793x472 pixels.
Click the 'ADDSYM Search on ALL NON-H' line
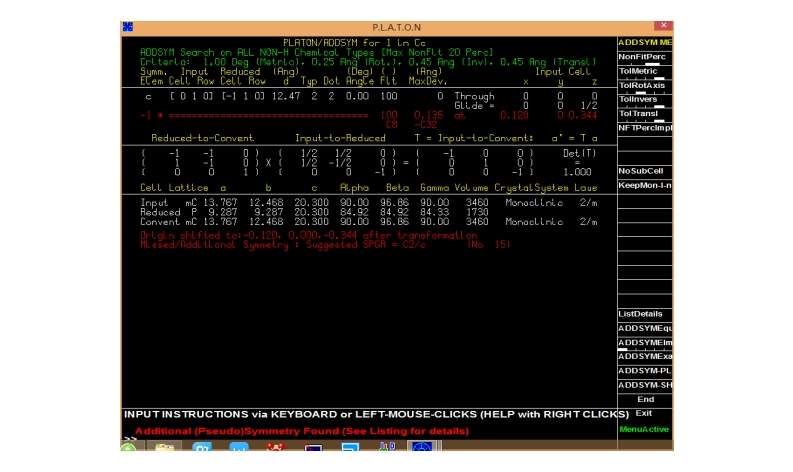[x=316, y=52]
